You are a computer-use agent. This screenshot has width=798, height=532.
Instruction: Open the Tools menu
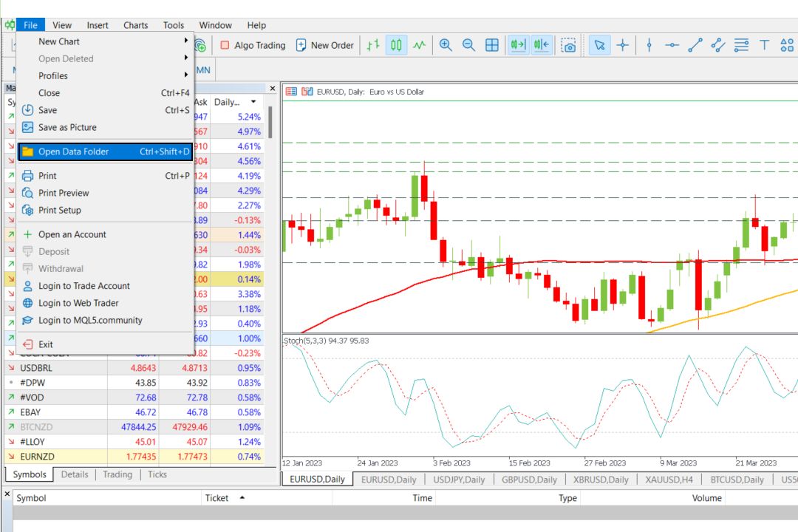[x=174, y=25]
